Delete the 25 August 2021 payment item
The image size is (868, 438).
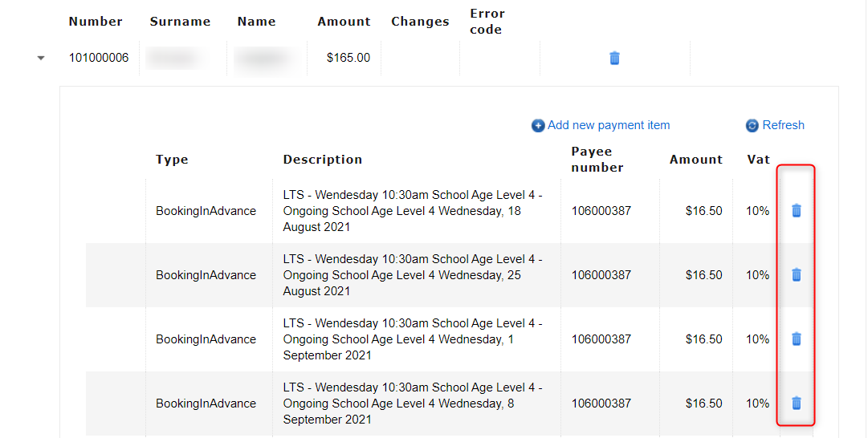pos(796,275)
